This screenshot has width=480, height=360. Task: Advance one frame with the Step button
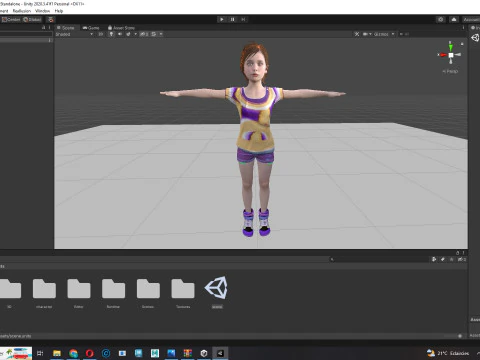click(x=243, y=19)
